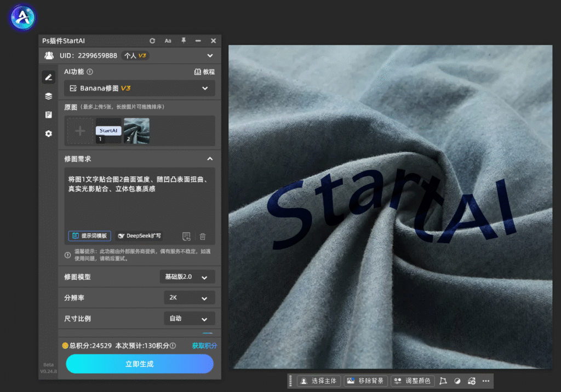Click the coin icon beside 总积分

65,345
